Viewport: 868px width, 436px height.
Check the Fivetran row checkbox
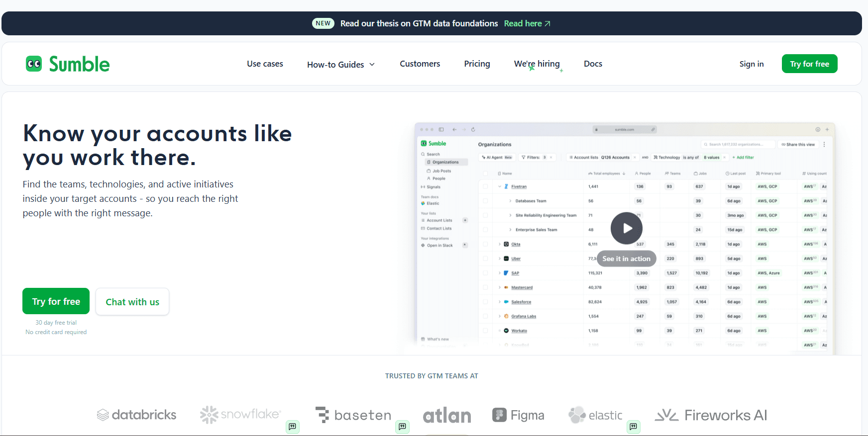pos(485,187)
